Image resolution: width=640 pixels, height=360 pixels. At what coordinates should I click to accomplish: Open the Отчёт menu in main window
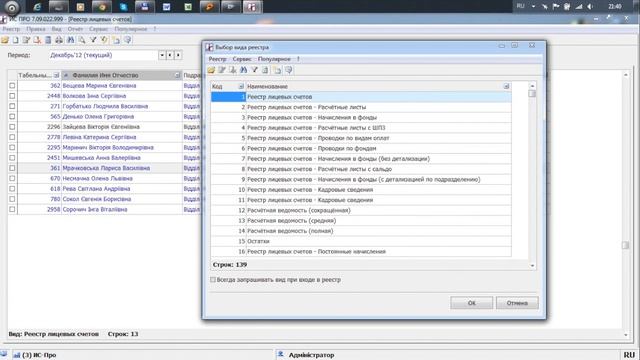pos(75,29)
